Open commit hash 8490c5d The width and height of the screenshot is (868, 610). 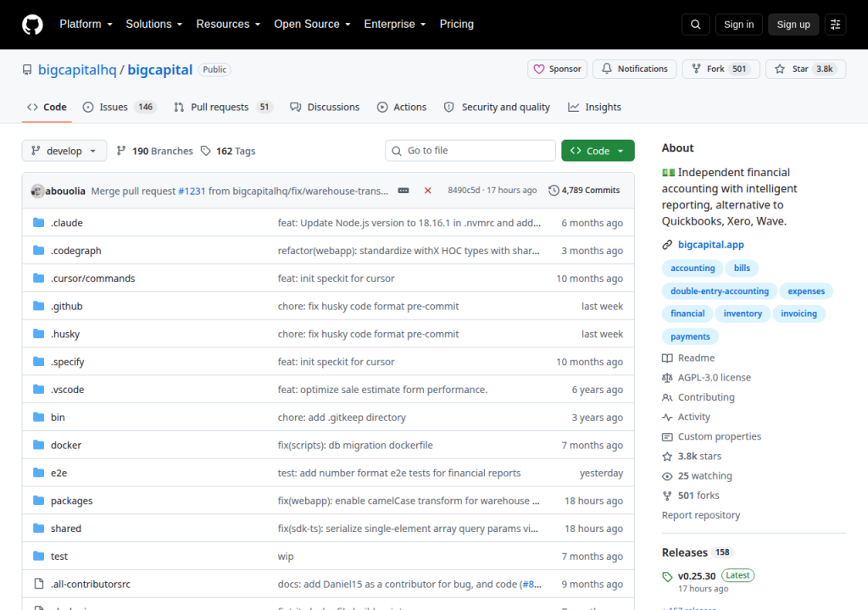pyautogui.click(x=464, y=191)
